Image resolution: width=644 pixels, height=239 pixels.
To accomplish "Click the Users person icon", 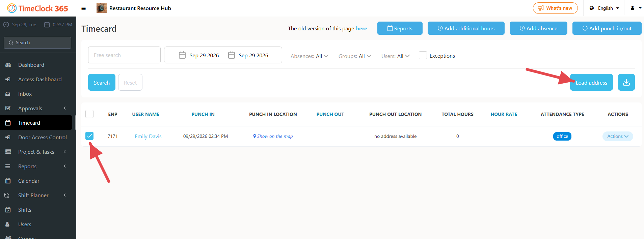I will pos(7,224).
